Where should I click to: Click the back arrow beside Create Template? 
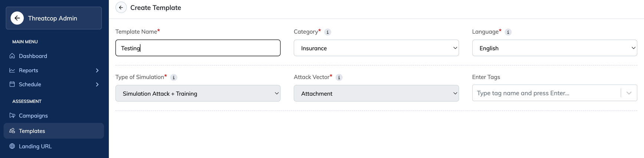click(x=121, y=7)
